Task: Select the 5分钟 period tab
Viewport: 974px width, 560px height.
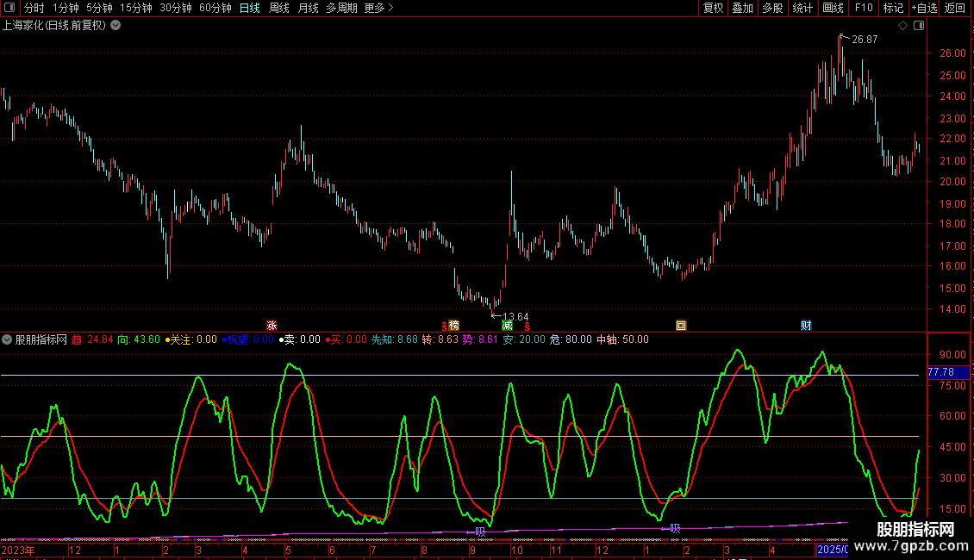Action: (x=99, y=8)
